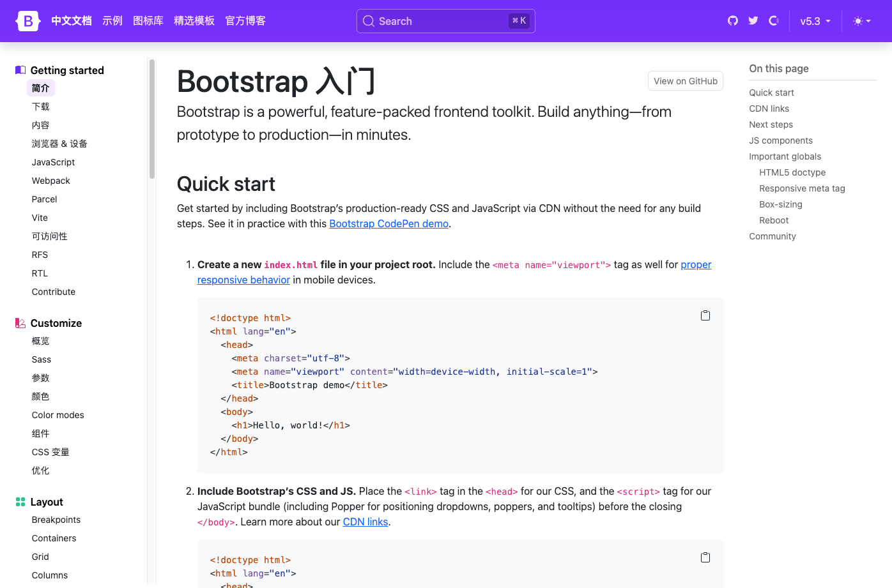Open 参数 under Customize
The image size is (892, 588).
tap(41, 378)
